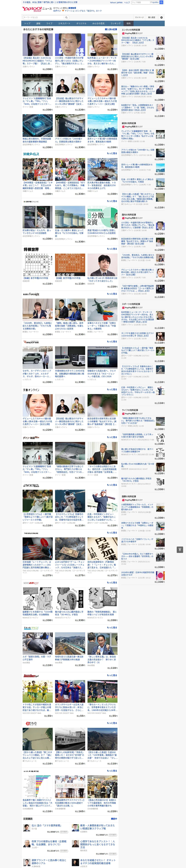Click the 日本食糧新聞 section logo
Screen dimensions: 186x868
[x=31, y=771]
